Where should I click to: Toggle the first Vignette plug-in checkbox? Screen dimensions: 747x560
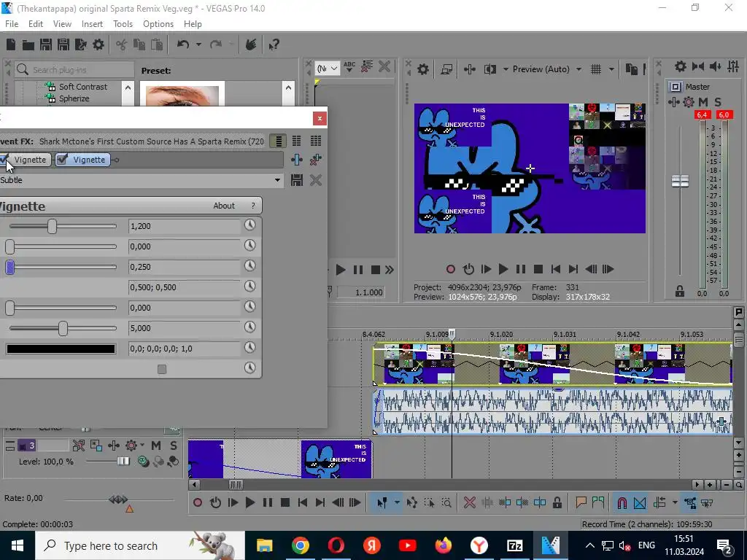point(4,160)
